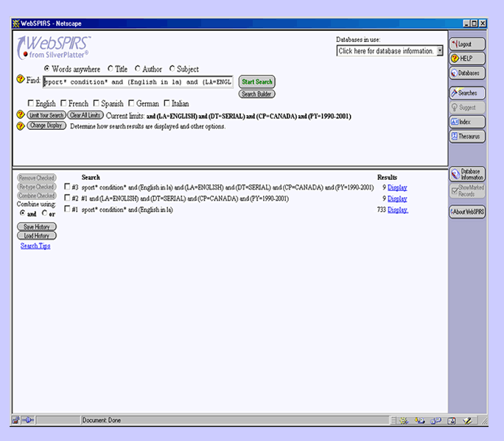Open About WebSPIRS button

click(467, 212)
